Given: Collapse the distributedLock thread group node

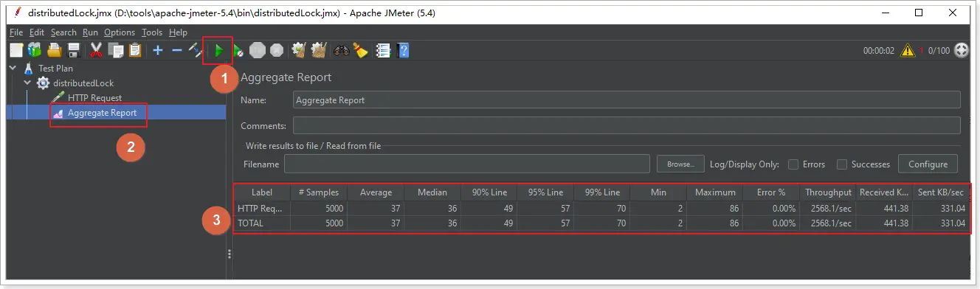Looking at the screenshot, I should (27, 83).
